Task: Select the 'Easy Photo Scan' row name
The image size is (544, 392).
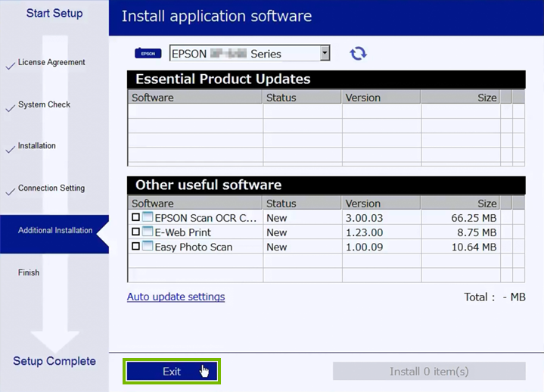Action: [x=194, y=247]
